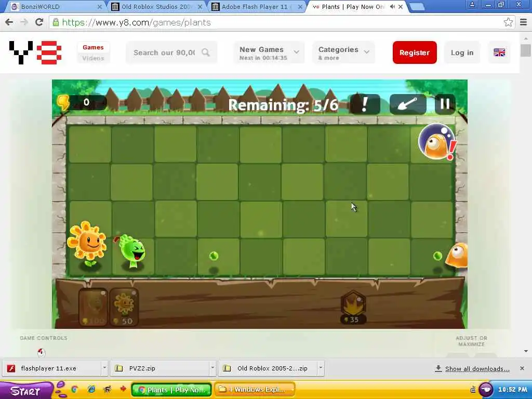This screenshot has height=399, width=532.
Task: Select the Videos section toggle
Action: tap(93, 58)
